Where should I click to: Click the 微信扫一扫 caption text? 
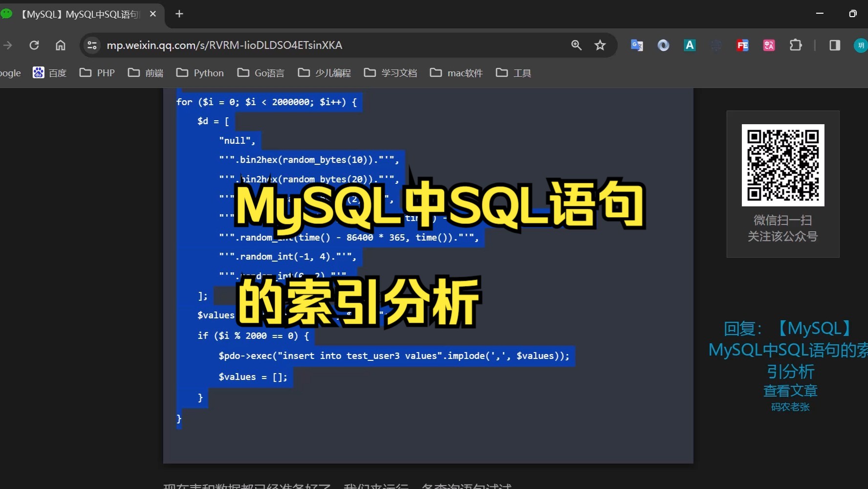click(783, 221)
